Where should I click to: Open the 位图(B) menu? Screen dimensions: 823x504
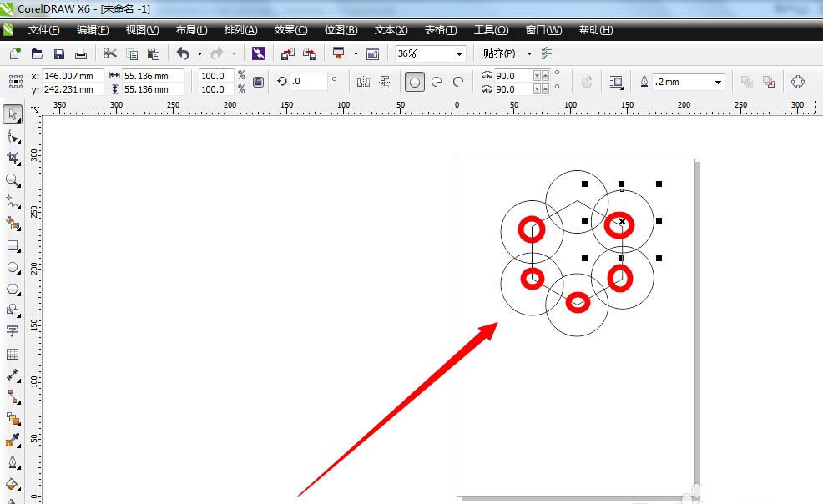(x=341, y=30)
